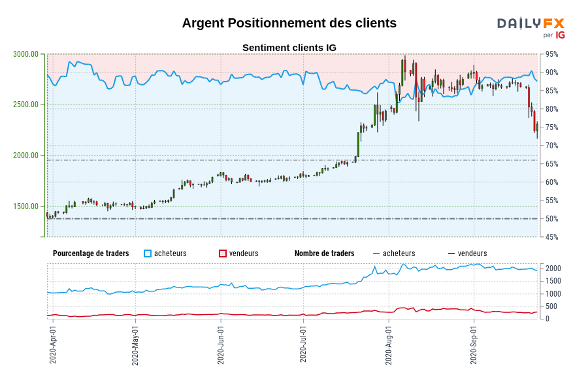Click the 60% axis label
The image size is (588, 392).
click(x=551, y=182)
